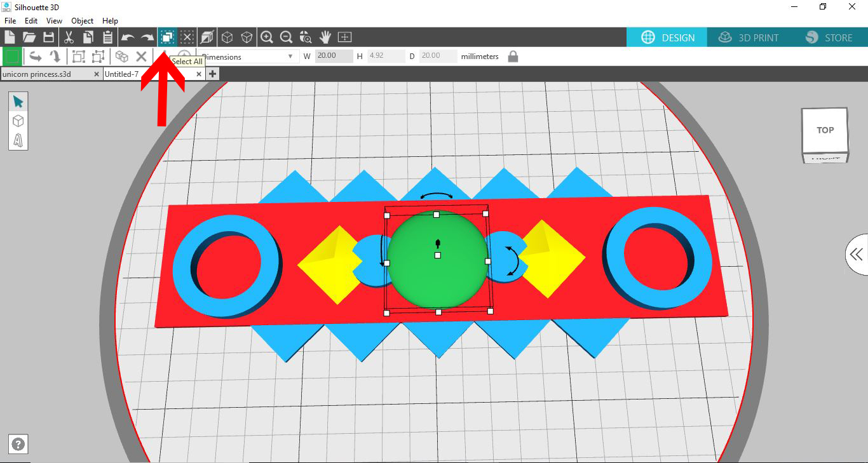Image resolution: width=868 pixels, height=463 pixels.
Task: Activate the Pan hand tool
Action: point(325,37)
